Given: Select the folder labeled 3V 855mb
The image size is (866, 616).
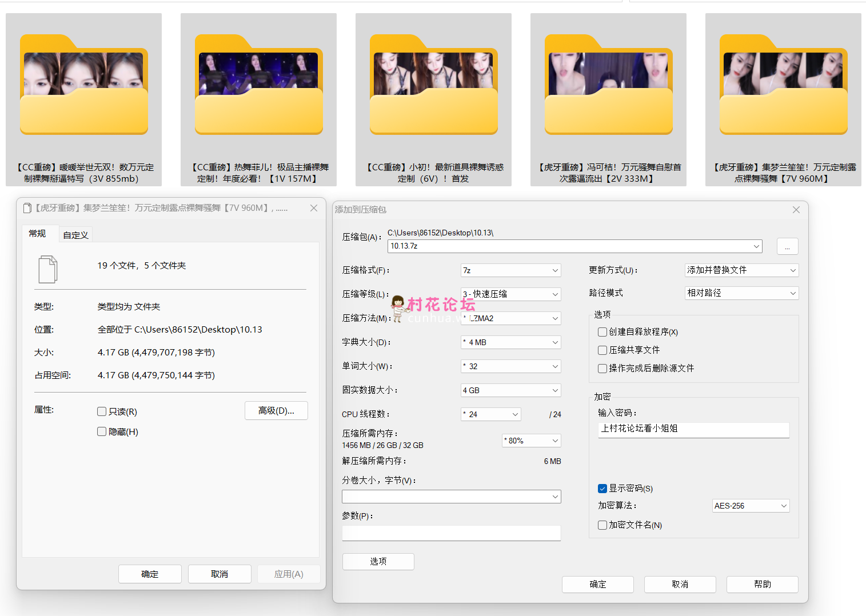Looking at the screenshot, I should (x=83, y=99).
